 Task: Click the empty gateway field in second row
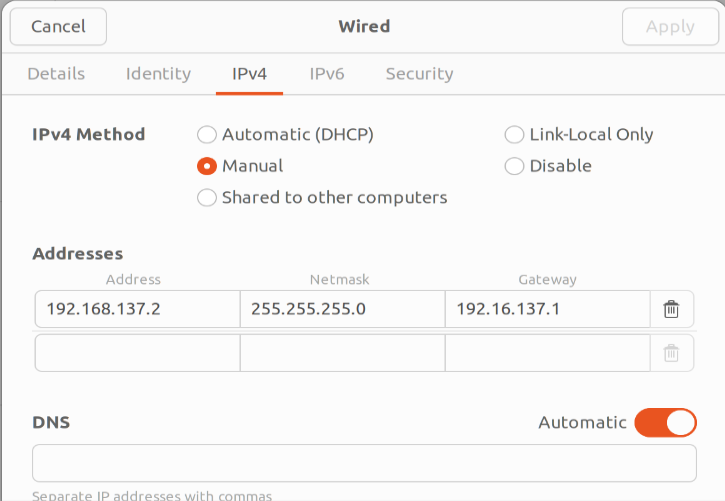pos(547,353)
